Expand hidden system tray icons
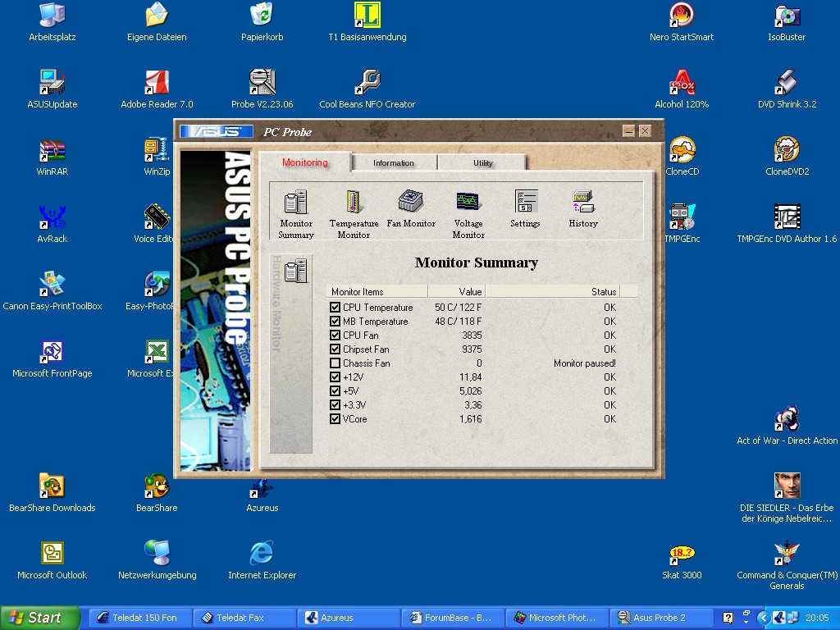This screenshot has width=840, height=630. click(764, 618)
